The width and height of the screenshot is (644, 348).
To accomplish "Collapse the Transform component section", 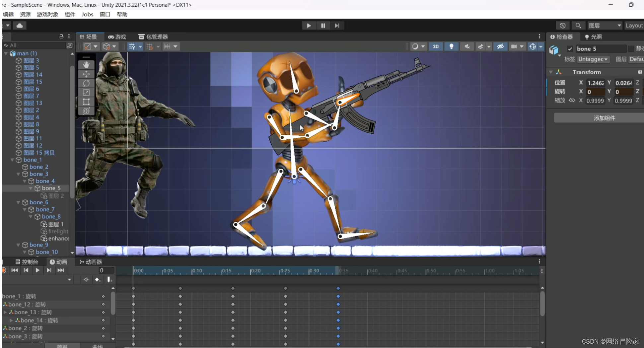I will click(551, 72).
